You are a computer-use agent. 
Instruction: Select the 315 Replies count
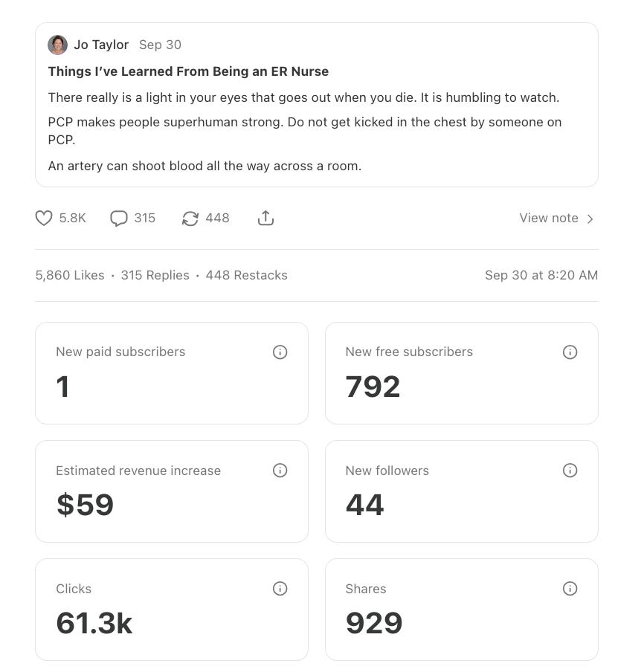155,275
